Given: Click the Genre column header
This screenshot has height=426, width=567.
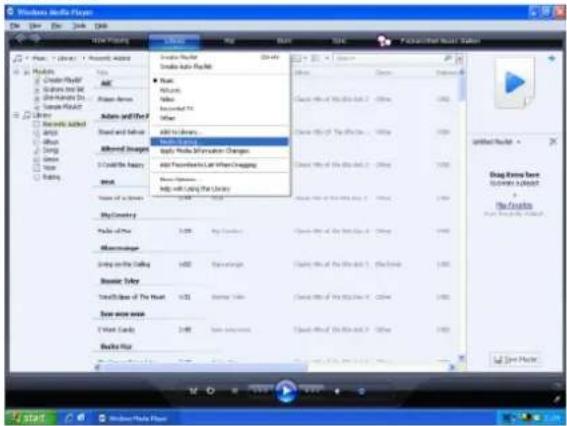Looking at the screenshot, I should click(x=383, y=73).
